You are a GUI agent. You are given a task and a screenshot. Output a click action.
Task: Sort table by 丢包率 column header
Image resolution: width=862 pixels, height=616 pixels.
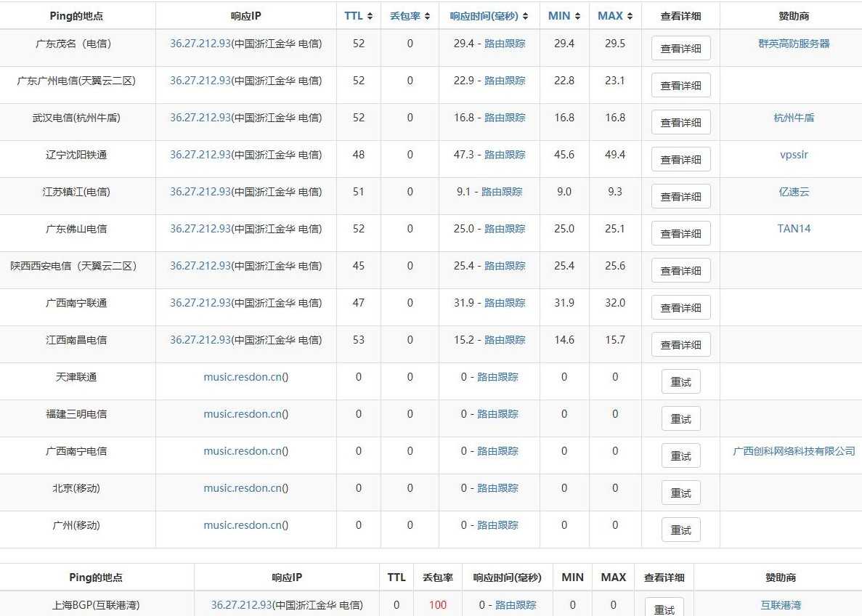click(410, 16)
